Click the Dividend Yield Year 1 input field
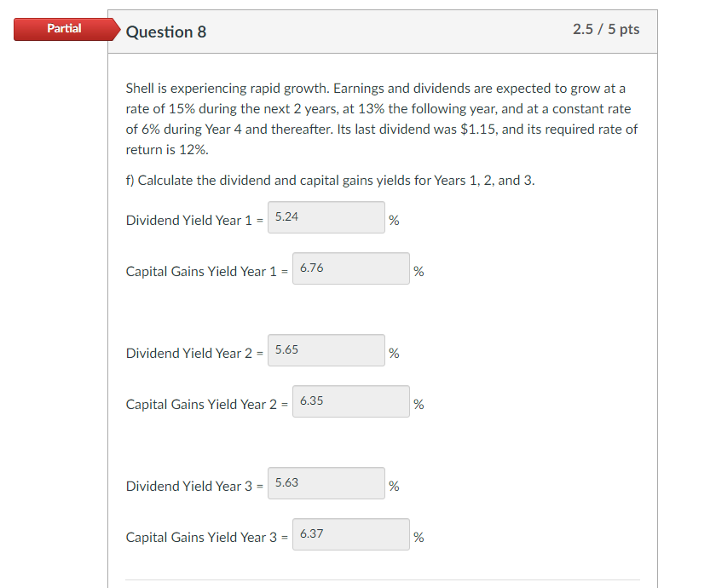The image size is (716, 588). coord(326,217)
